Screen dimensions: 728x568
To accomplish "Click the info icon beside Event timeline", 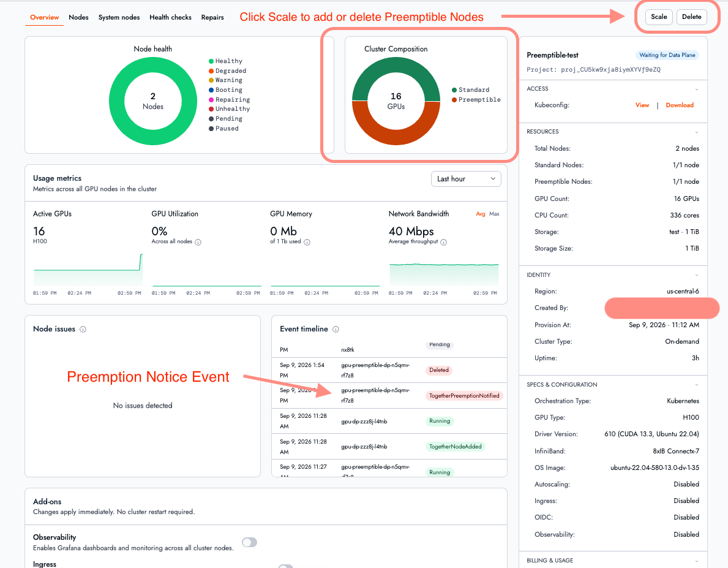I will (336, 329).
